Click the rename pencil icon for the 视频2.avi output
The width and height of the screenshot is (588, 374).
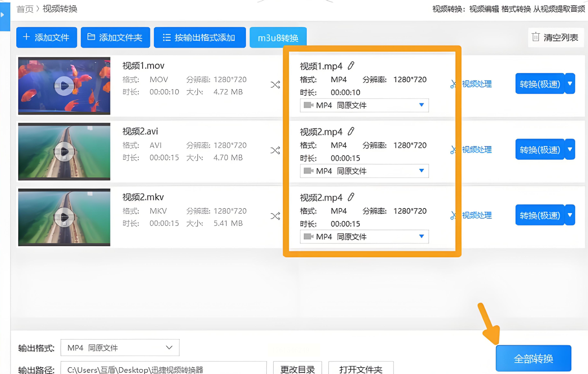(x=351, y=131)
